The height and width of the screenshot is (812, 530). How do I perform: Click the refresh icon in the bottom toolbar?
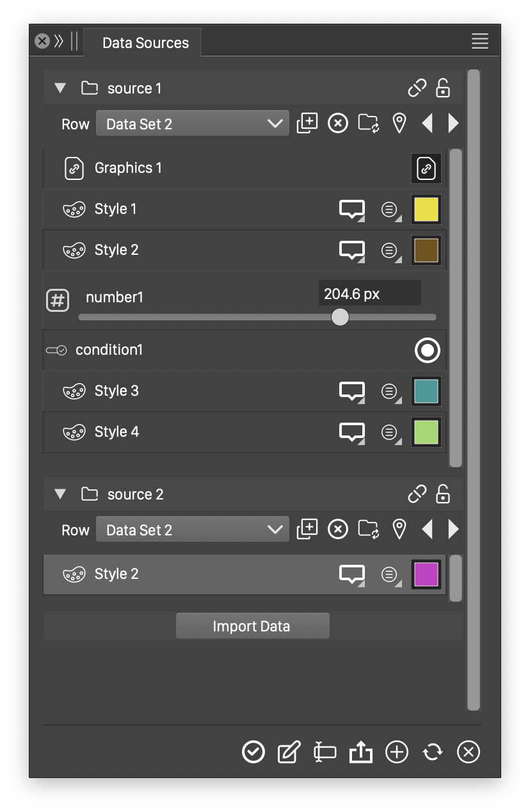(x=433, y=752)
